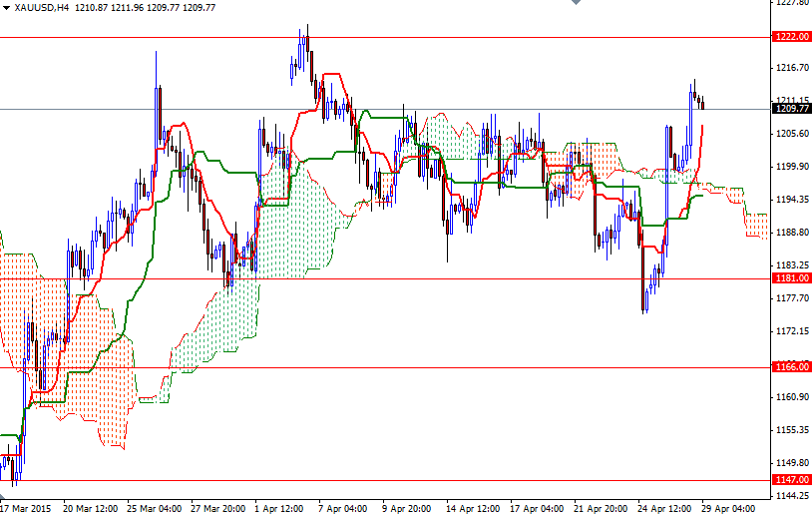Click the 17 Mar 2015 date label
The width and height of the screenshot is (812, 515).
(25, 507)
